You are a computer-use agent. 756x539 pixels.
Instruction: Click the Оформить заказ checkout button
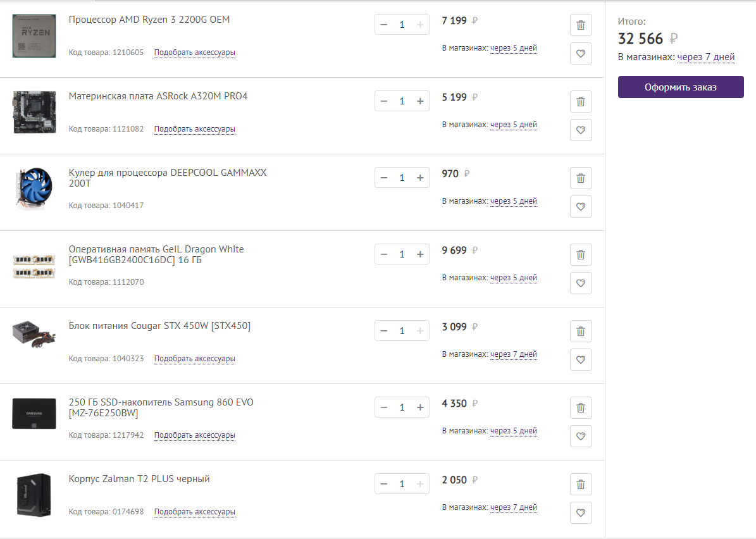click(x=681, y=87)
